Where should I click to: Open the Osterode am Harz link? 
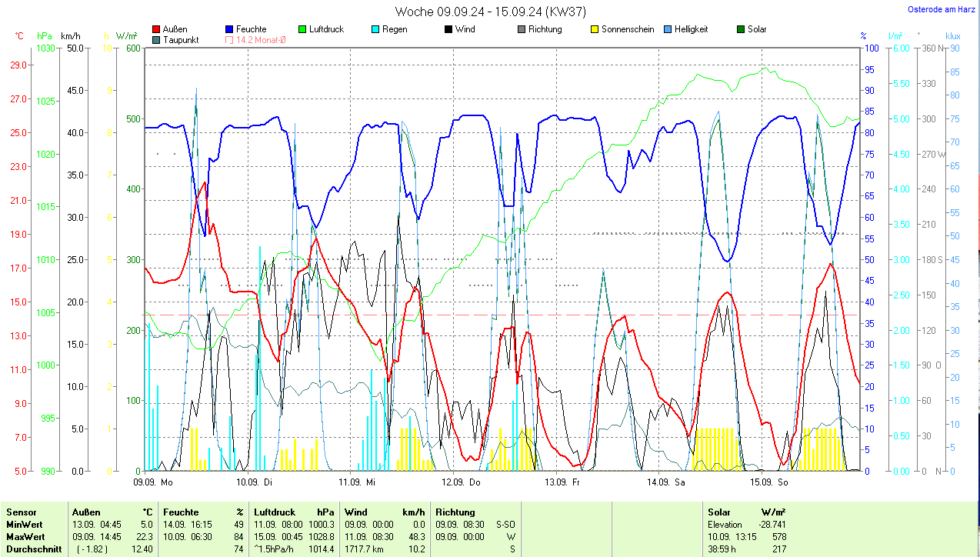(x=942, y=10)
